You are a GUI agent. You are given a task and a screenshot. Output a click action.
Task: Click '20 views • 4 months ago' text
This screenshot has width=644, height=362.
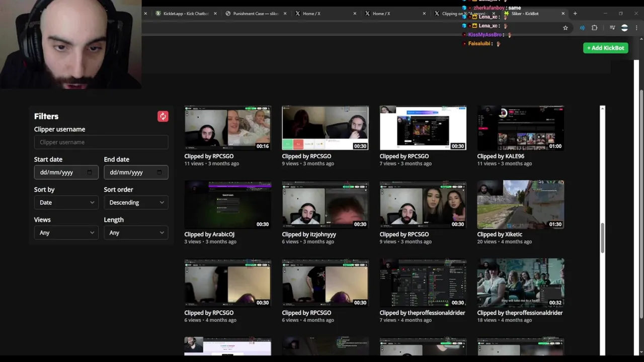click(505, 242)
